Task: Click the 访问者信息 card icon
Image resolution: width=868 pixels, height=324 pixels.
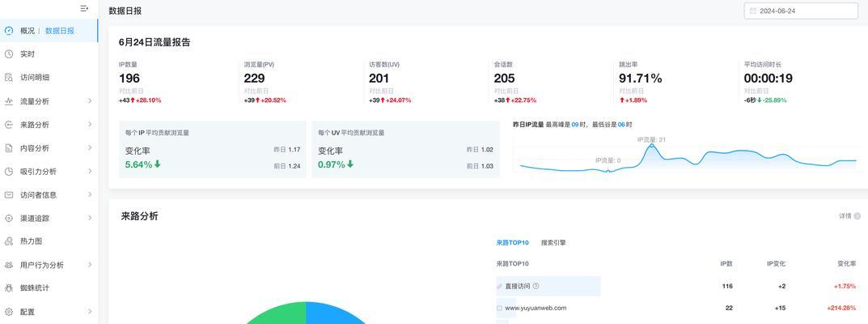Action: [9, 195]
